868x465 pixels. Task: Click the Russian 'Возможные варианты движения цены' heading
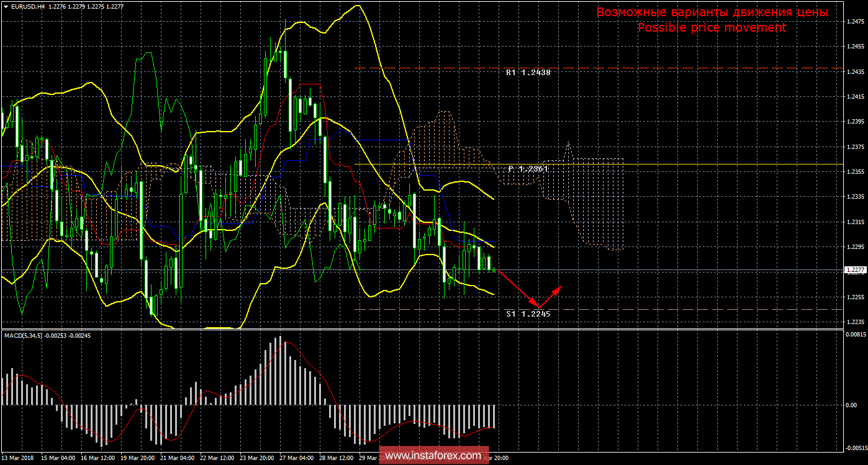pyautogui.click(x=712, y=12)
